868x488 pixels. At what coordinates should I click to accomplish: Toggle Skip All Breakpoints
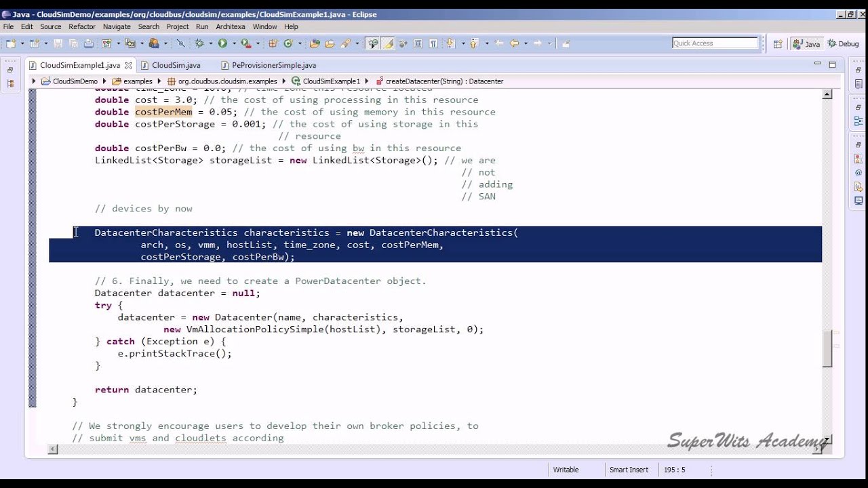coord(180,43)
